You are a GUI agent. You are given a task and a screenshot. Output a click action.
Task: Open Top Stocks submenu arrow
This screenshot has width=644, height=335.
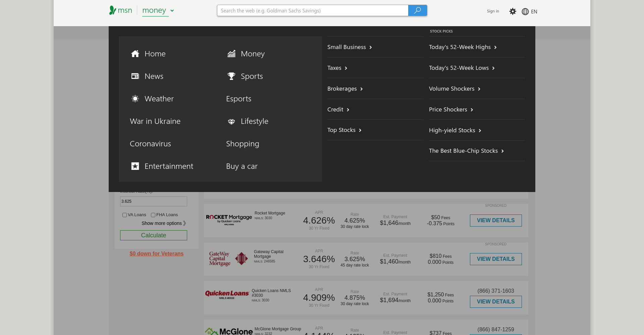(x=360, y=130)
